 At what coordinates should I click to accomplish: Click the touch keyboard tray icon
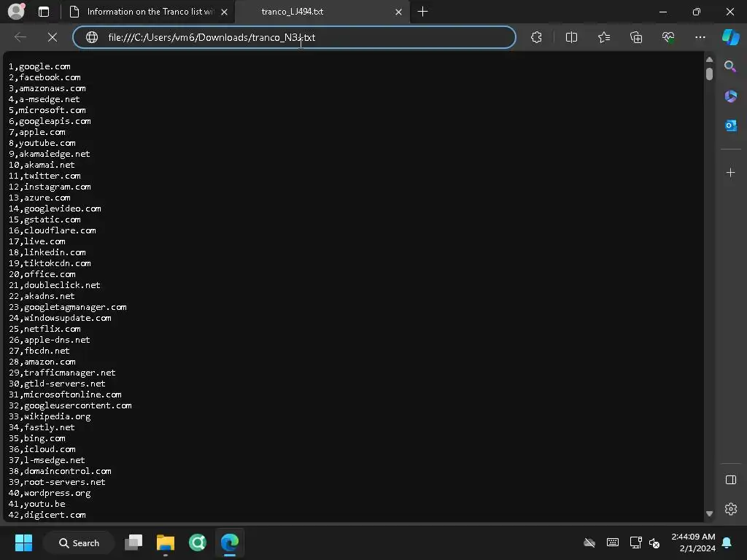613,542
